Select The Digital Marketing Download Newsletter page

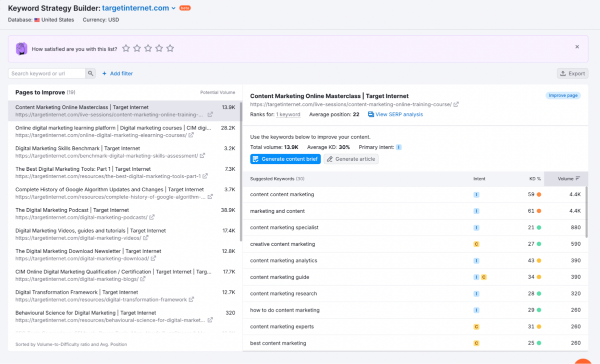[x=124, y=255]
